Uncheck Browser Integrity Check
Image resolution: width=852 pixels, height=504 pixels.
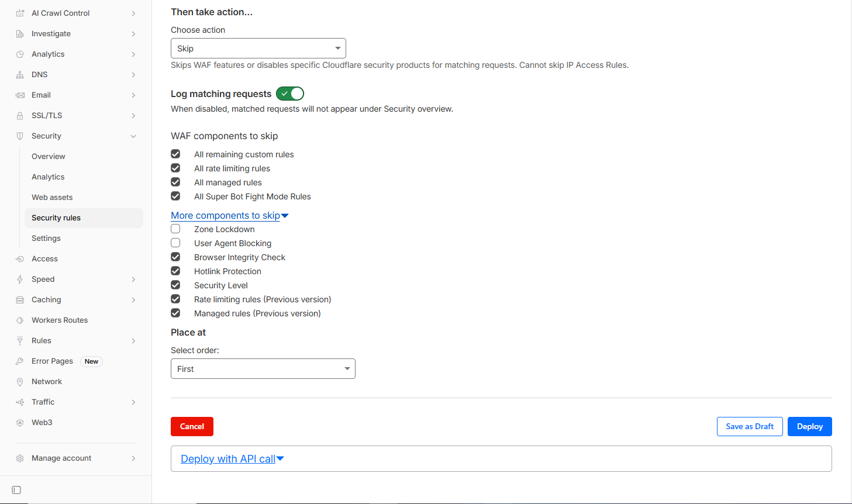pyautogui.click(x=175, y=257)
